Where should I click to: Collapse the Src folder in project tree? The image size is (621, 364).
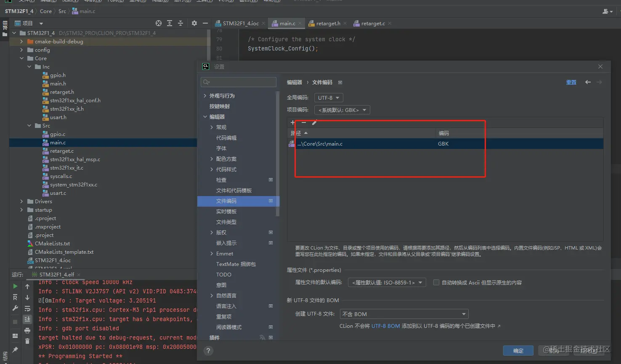pos(29,126)
